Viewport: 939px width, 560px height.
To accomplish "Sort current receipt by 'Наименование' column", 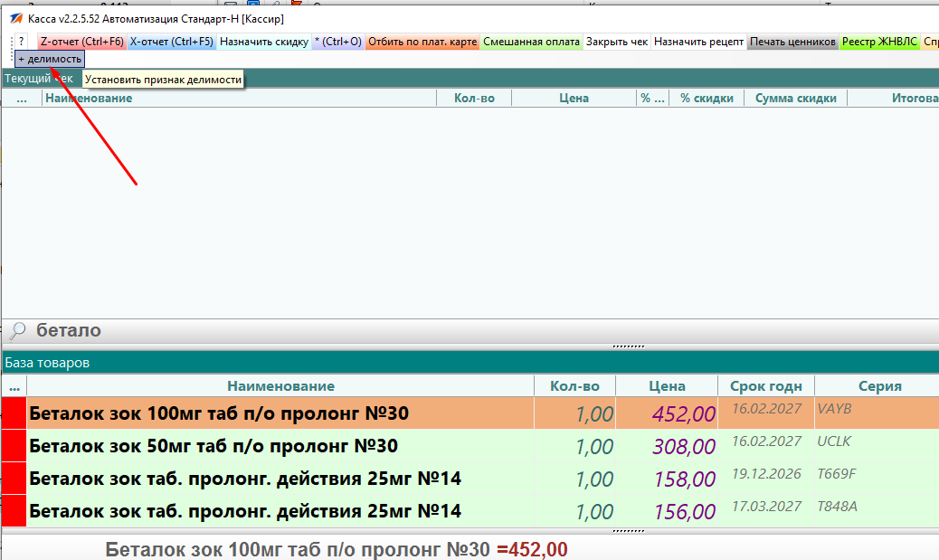I will [240, 99].
